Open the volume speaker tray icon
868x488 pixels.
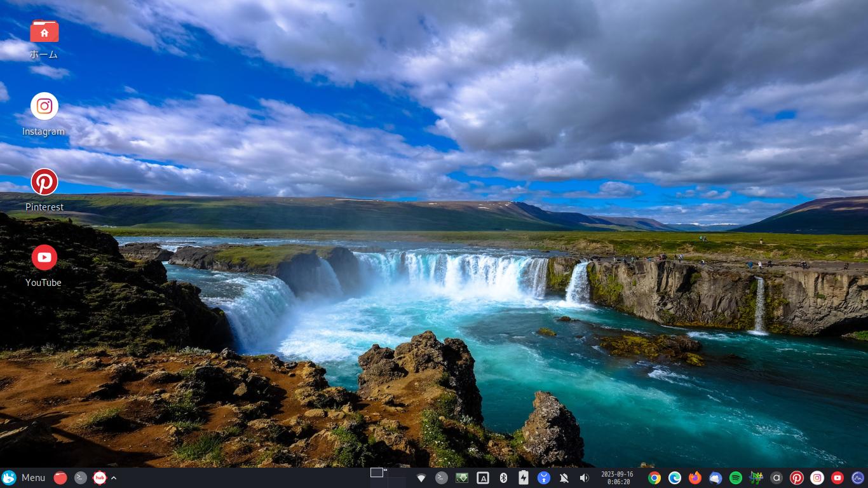point(584,478)
